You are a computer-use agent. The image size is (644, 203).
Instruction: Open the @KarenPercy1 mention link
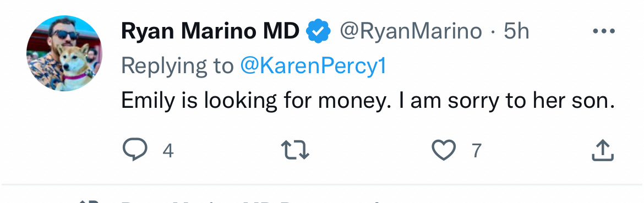coord(313,66)
